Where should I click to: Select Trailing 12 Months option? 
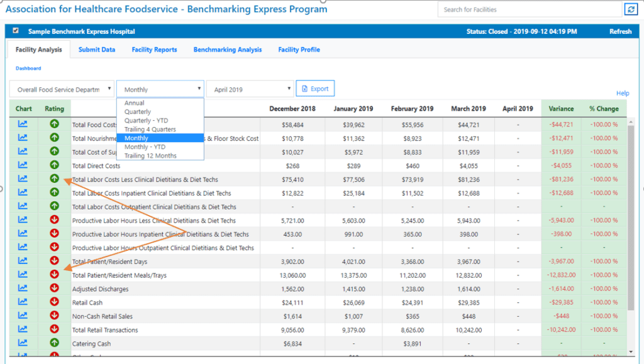click(150, 155)
